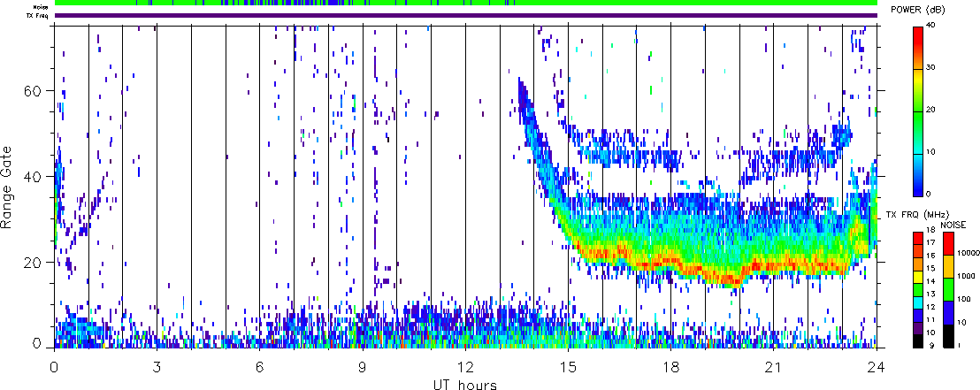Click the small Noise label at top left

click(42, 6)
